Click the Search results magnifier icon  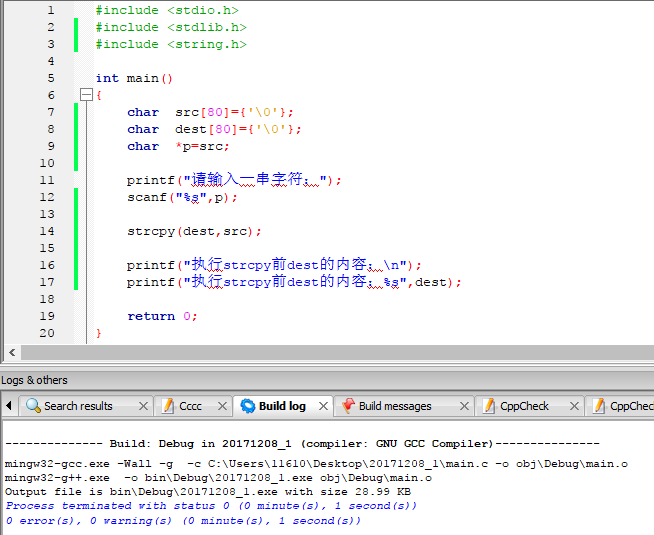click(x=33, y=406)
